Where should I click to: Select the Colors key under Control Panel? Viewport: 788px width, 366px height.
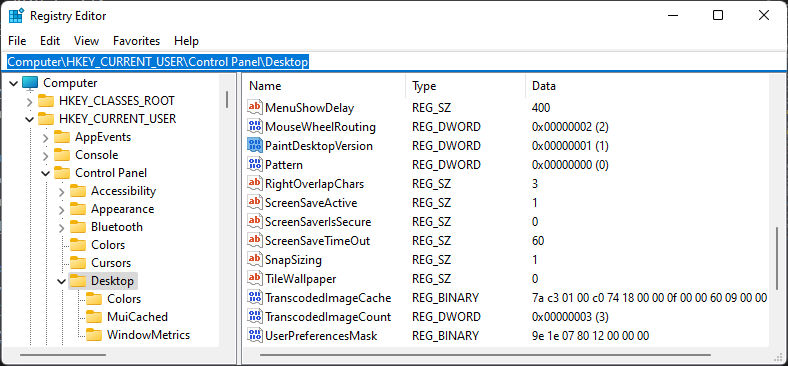click(x=108, y=245)
